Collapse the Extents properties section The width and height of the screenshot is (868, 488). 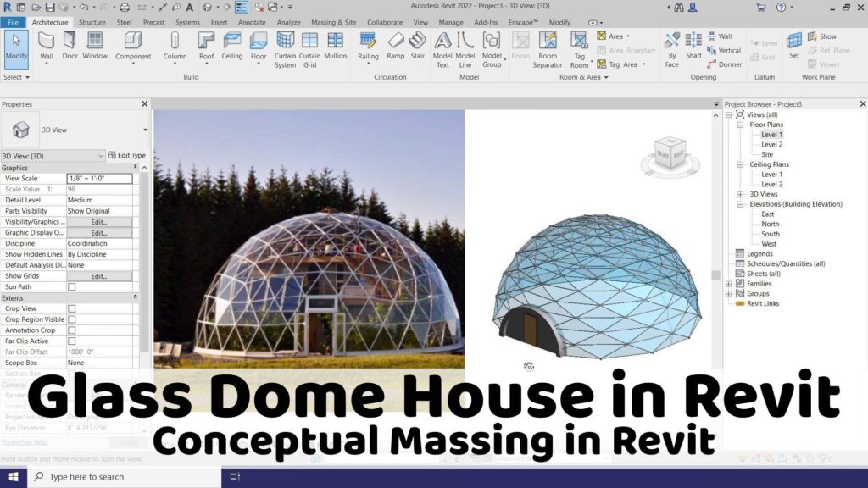pos(135,297)
